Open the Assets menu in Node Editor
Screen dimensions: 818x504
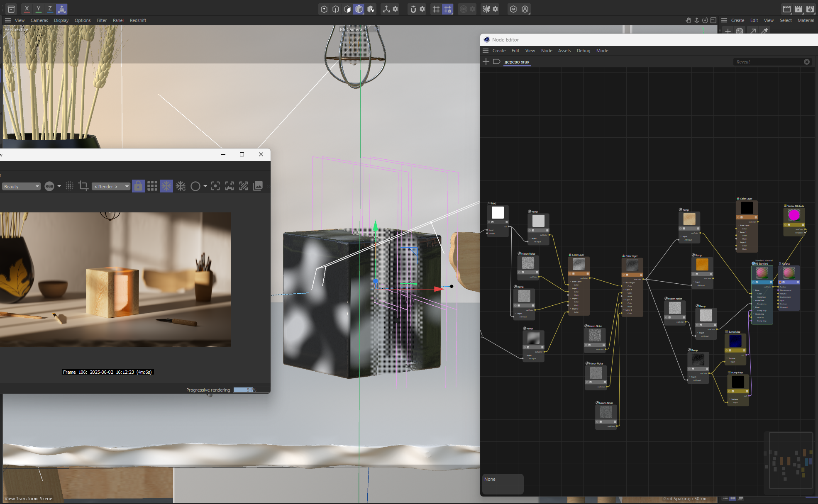[x=564, y=51]
